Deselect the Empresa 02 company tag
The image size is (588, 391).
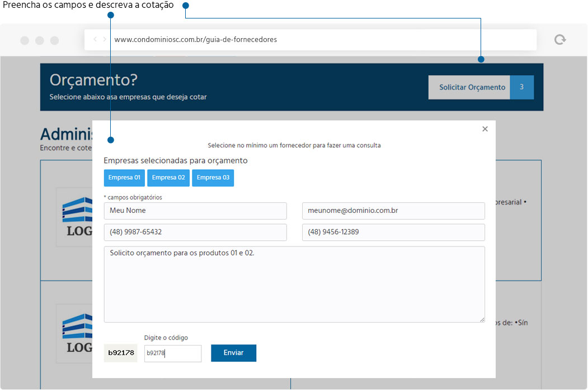click(x=168, y=178)
